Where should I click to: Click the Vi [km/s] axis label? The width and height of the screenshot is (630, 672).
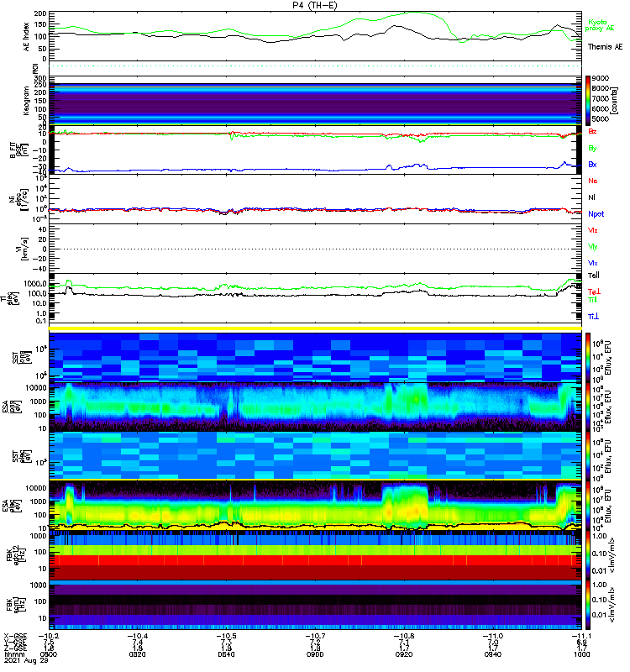[x=22, y=249]
